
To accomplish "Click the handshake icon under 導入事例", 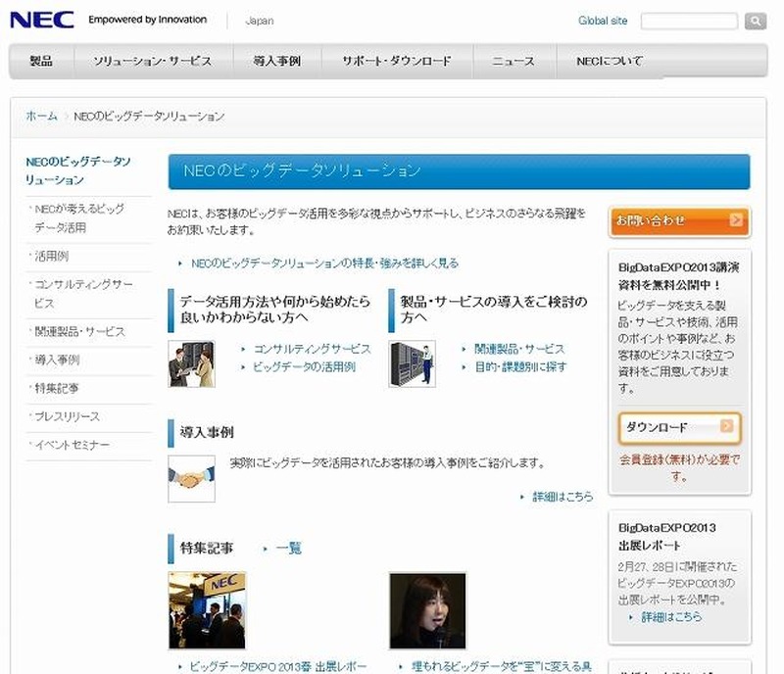I will [x=191, y=479].
